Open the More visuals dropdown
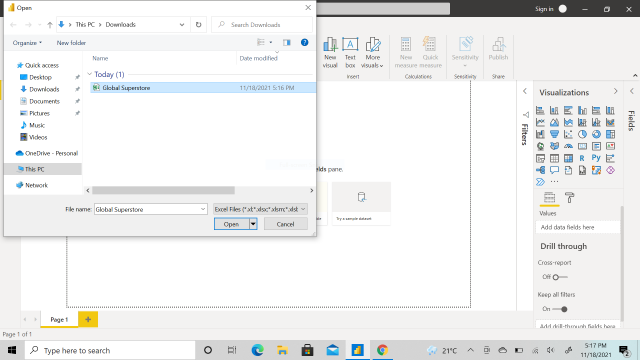This screenshot has width=640, height=360. pyautogui.click(x=372, y=53)
